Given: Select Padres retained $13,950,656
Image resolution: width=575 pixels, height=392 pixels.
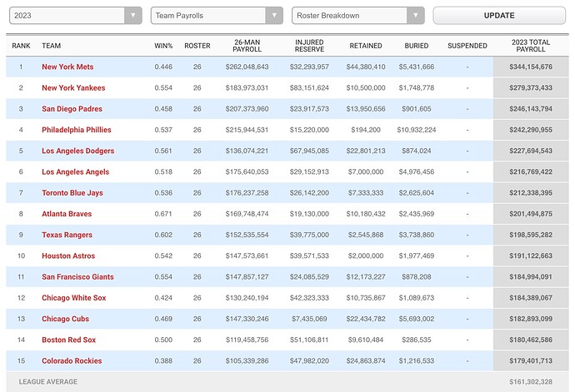Looking at the screenshot, I should (x=366, y=109).
